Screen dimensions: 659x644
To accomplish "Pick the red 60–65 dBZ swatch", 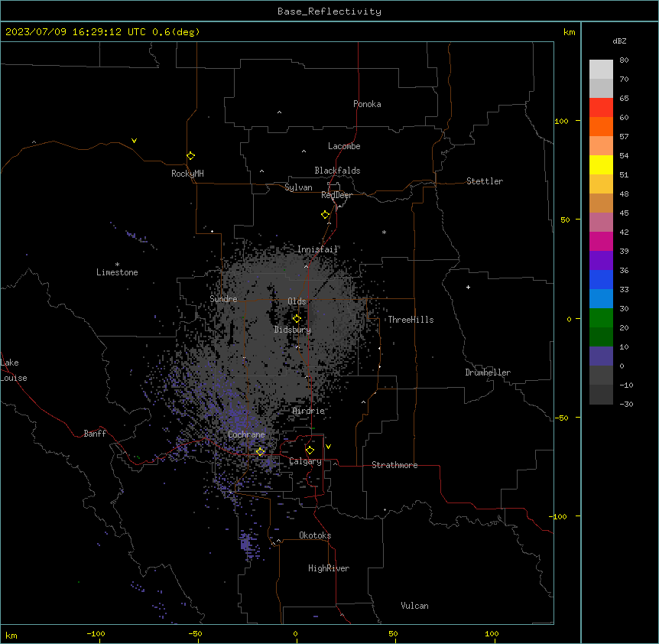I will point(601,108).
